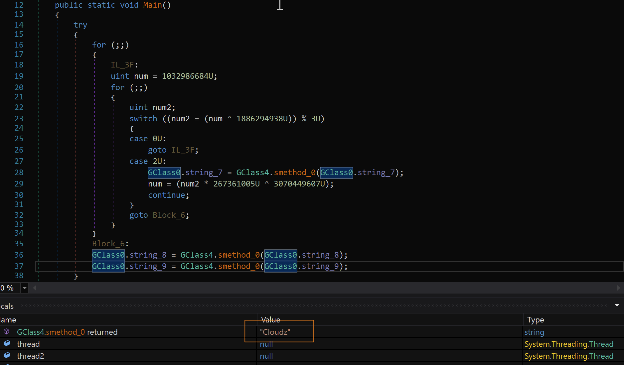The height and width of the screenshot is (365, 624).
Task: Click the horizontal scrollbar right arrow
Action: tap(618, 288)
